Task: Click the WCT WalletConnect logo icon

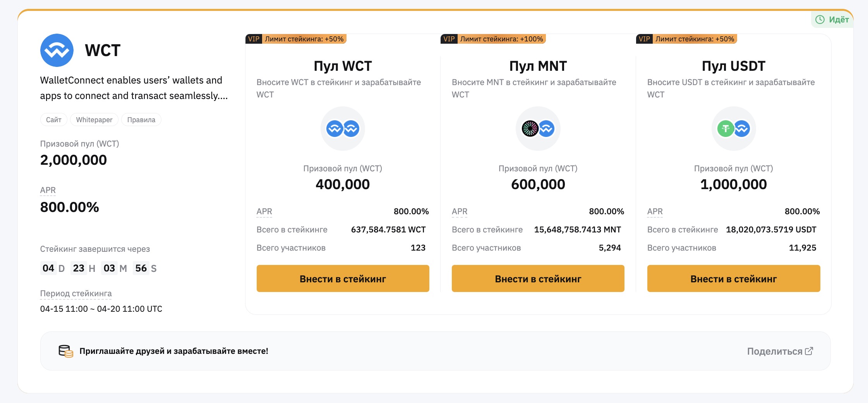Action: 57,50
